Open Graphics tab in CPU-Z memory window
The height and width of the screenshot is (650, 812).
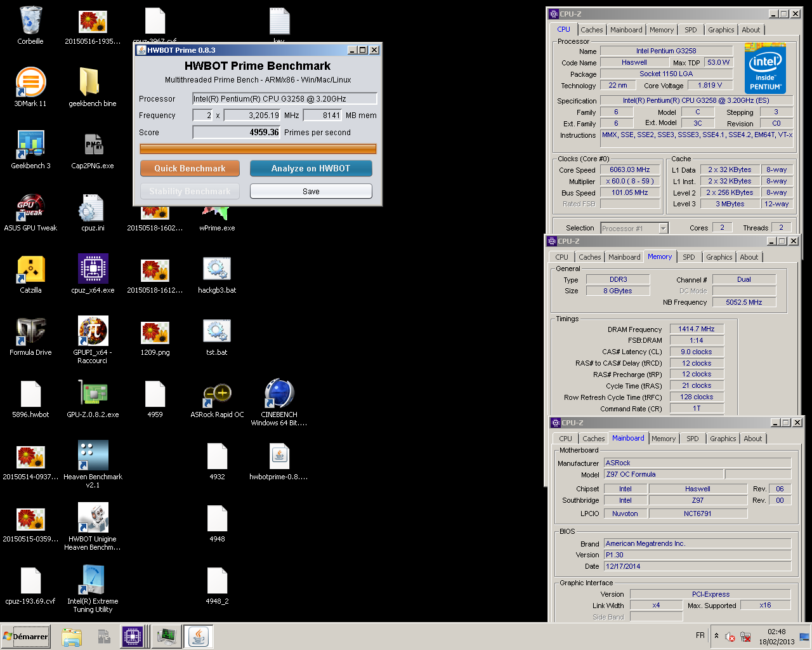pyautogui.click(x=719, y=257)
